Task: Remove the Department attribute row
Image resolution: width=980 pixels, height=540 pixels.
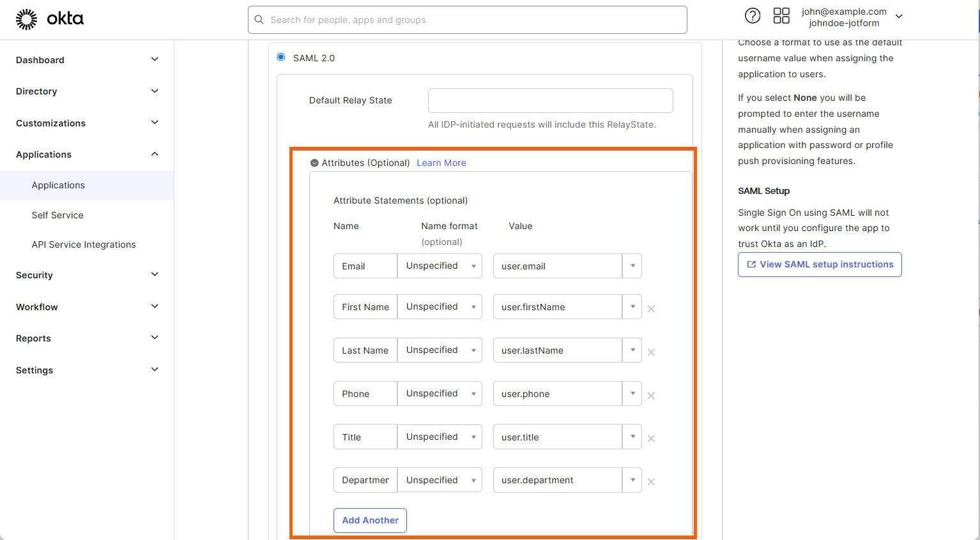Action: [x=651, y=482]
